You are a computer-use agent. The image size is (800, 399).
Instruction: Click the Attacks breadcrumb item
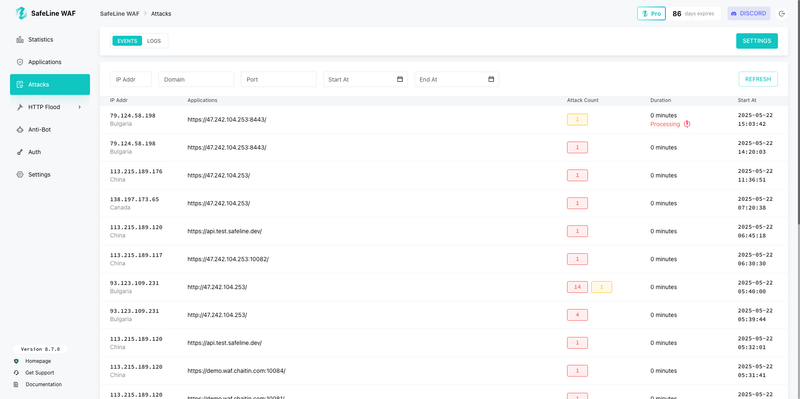point(161,14)
